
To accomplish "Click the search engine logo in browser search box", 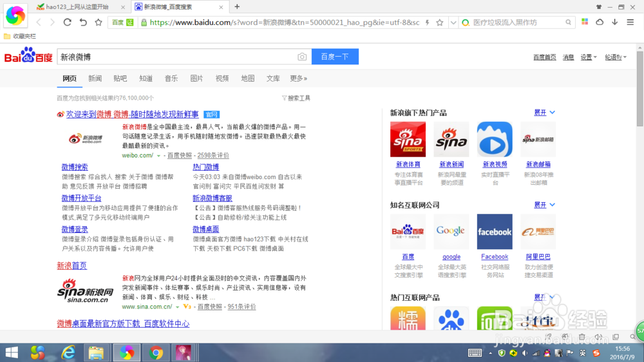I will point(466,23).
